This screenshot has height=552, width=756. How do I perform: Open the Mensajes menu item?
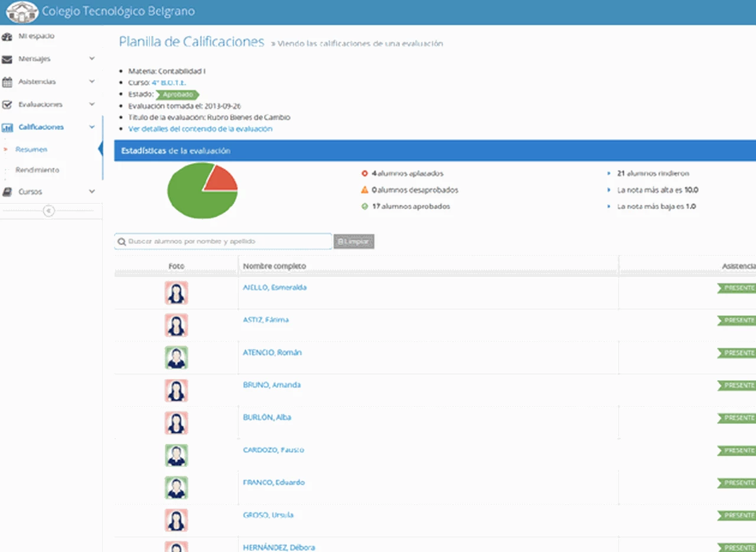point(34,59)
